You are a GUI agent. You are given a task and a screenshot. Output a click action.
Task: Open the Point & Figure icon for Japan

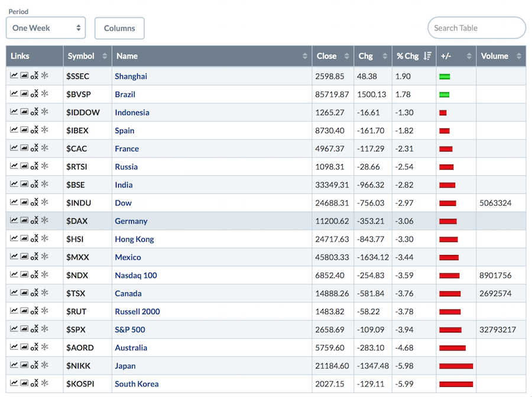[34, 366]
